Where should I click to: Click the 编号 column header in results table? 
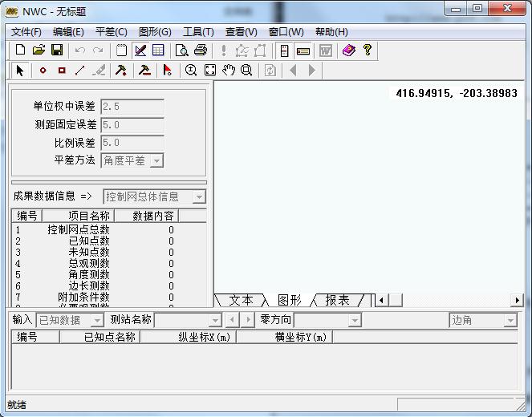pos(26,216)
